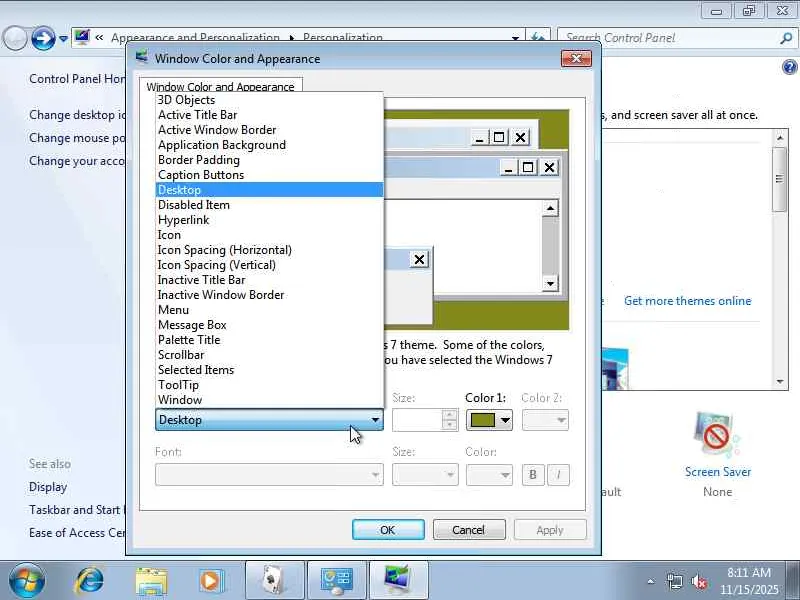Open the network tray icon
The width and height of the screenshot is (800, 600).
pos(674,581)
